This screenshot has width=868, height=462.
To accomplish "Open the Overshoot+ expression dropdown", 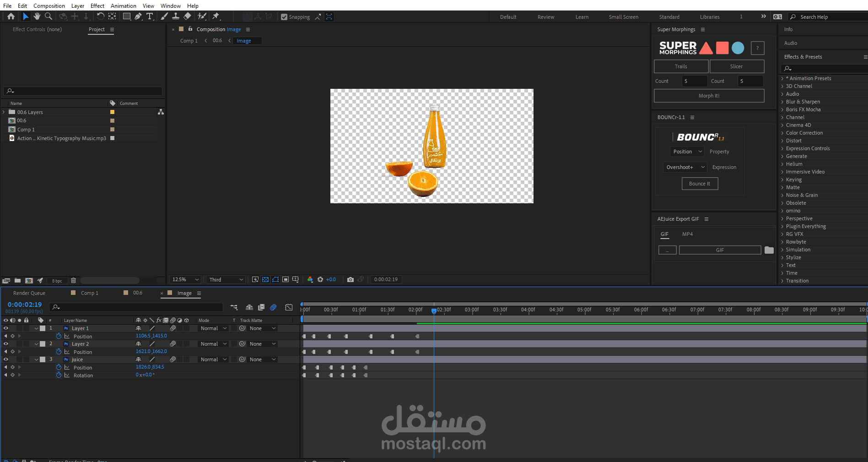I will pyautogui.click(x=685, y=167).
